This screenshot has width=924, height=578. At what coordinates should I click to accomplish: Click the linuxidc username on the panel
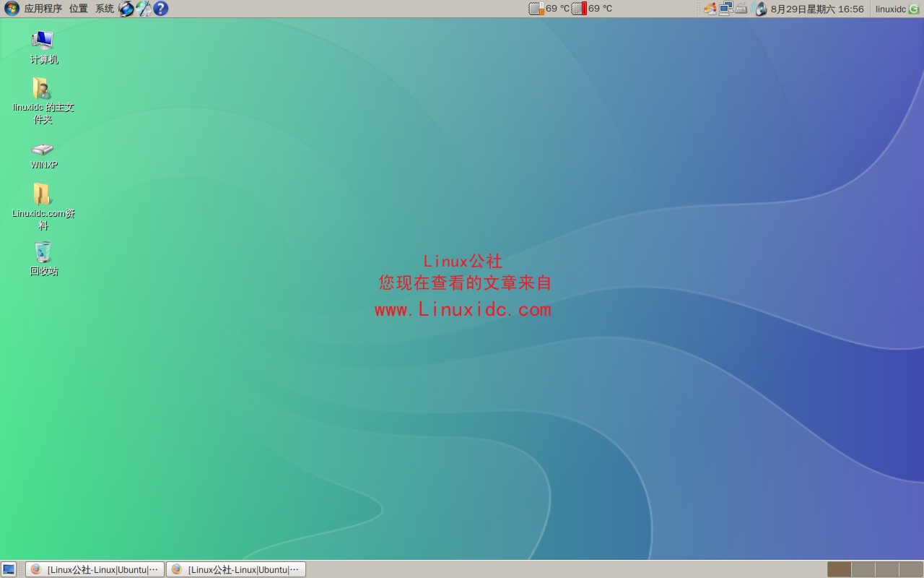click(891, 9)
